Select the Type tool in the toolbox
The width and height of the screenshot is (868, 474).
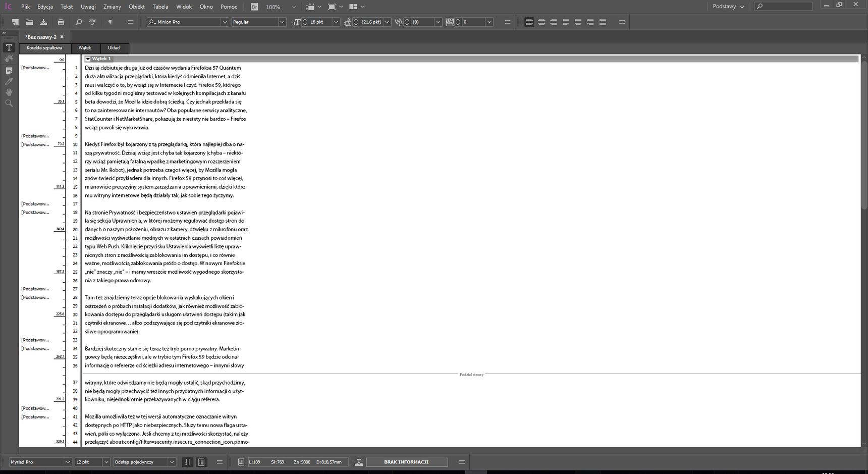click(x=9, y=47)
